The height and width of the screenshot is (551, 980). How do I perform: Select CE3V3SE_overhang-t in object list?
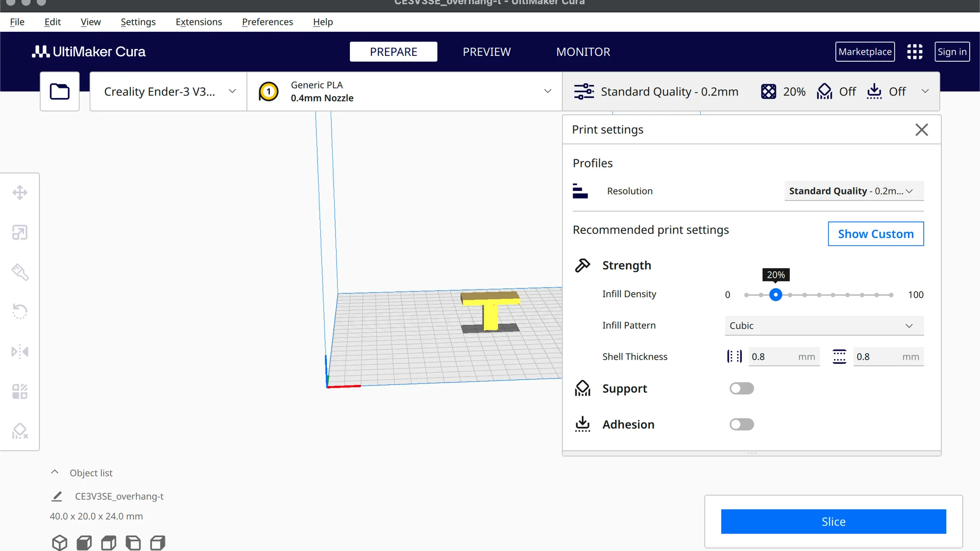(119, 496)
